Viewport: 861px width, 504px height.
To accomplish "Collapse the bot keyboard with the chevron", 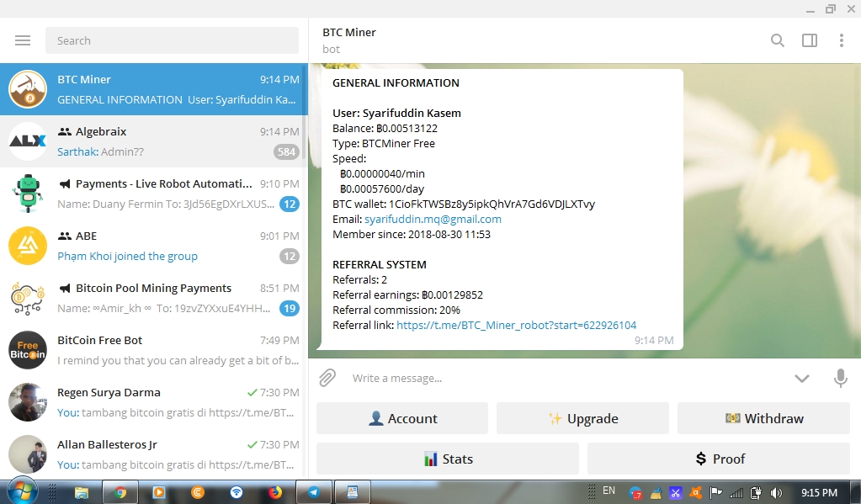I will pos(802,379).
